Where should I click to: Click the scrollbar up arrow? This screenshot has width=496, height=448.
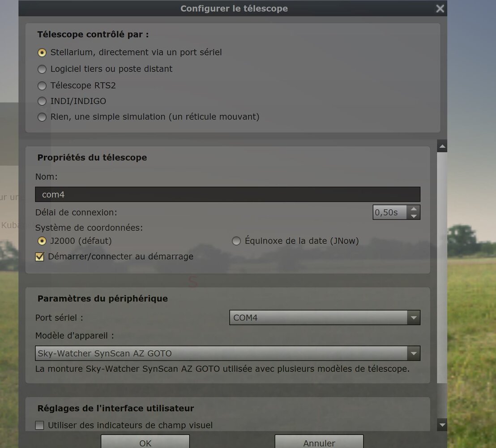(442, 146)
